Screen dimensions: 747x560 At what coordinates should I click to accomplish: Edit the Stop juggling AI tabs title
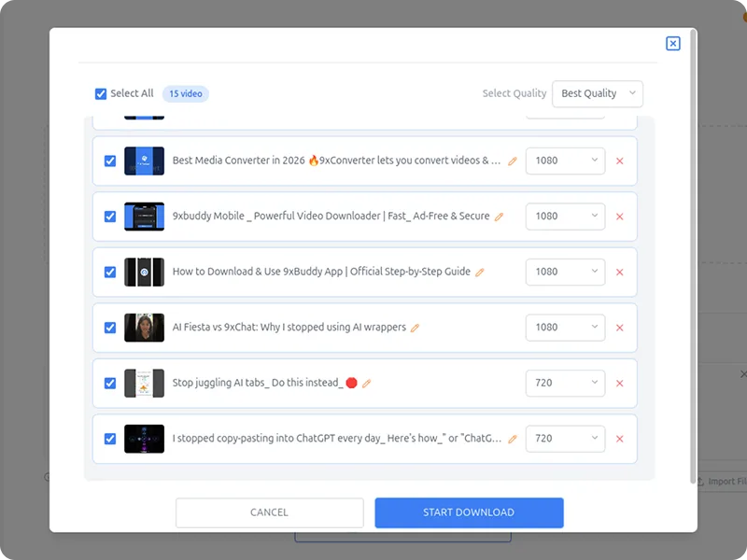(367, 383)
